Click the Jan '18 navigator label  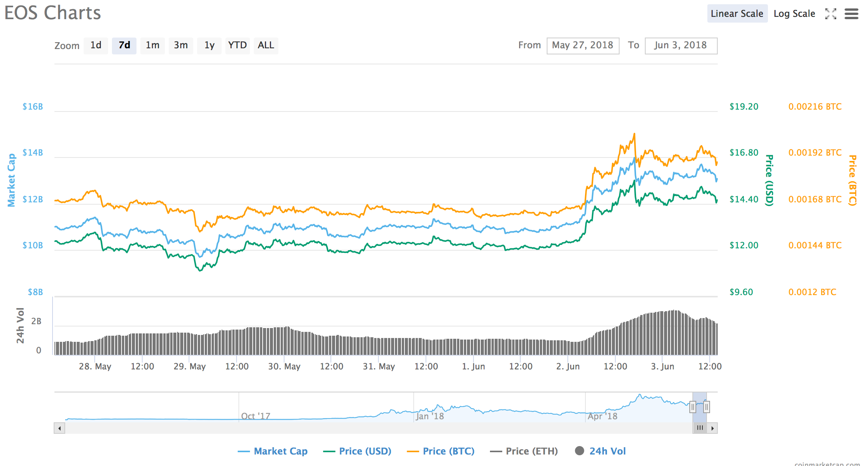pyautogui.click(x=430, y=416)
